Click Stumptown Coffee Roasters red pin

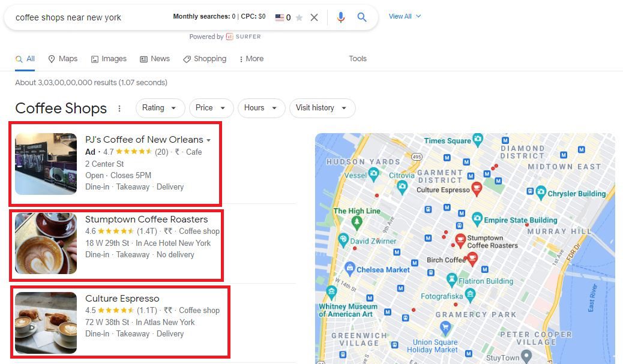click(x=460, y=240)
